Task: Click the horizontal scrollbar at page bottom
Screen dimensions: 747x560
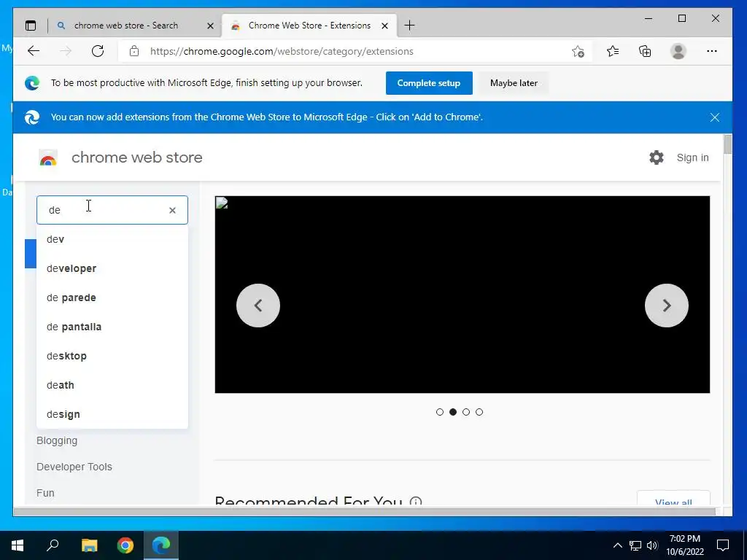Action: (365, 512)
